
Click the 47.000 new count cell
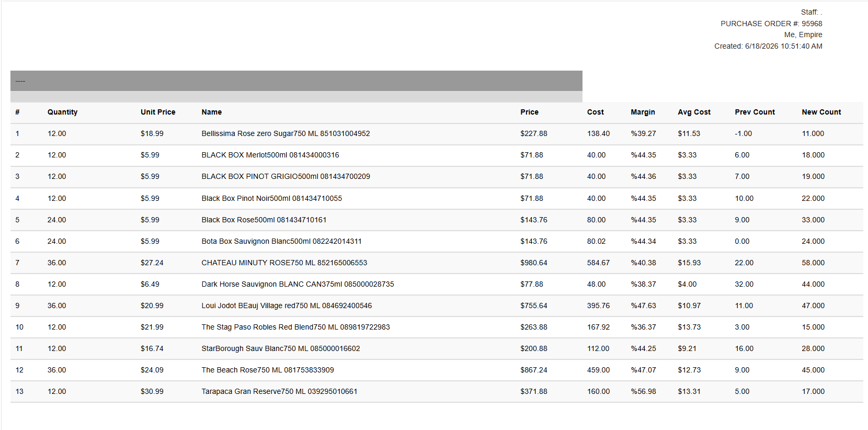[x=813, y=305]
